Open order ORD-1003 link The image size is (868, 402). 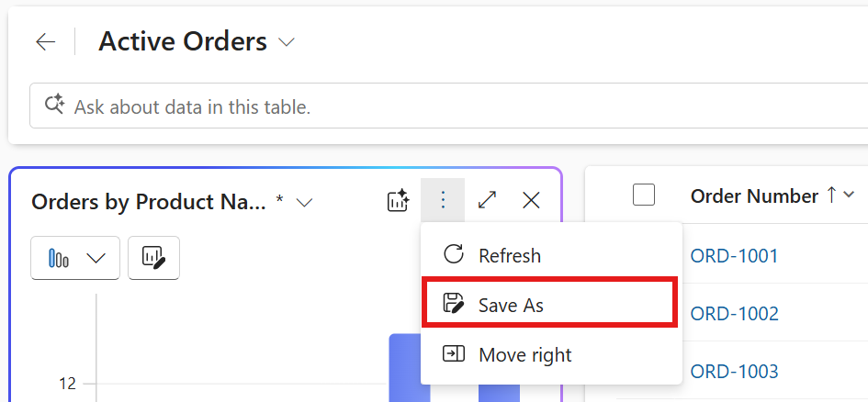tap(734, 371)
